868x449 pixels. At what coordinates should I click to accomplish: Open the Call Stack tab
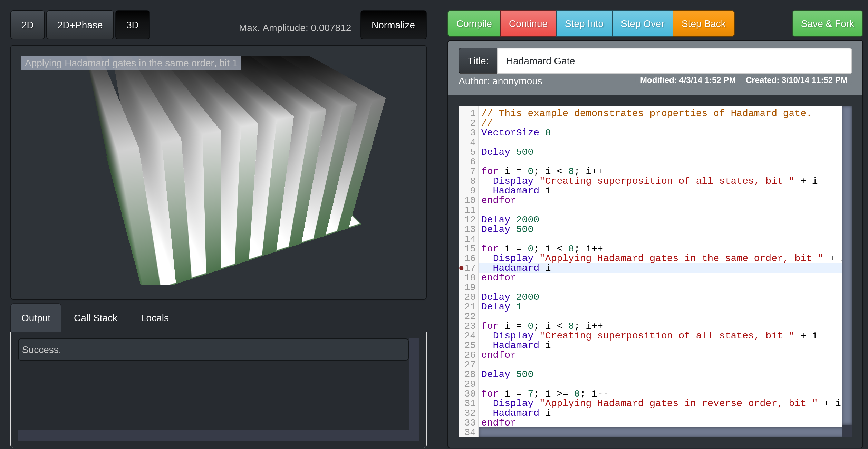(x=96, y=318)
